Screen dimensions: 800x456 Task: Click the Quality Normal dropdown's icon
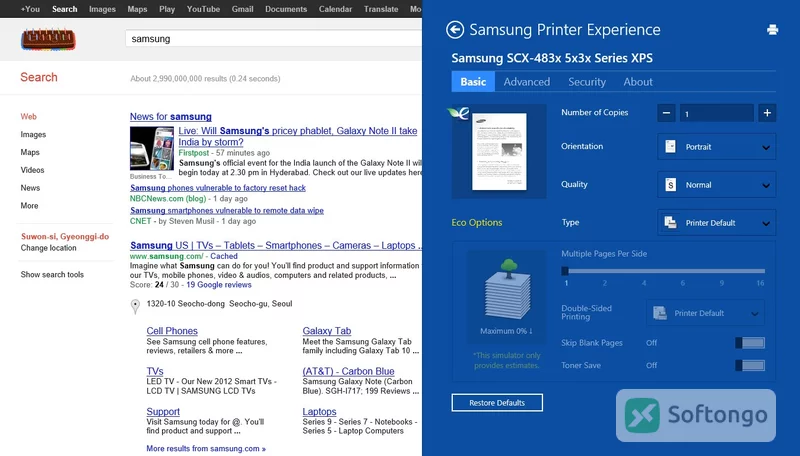pos(670,185)
